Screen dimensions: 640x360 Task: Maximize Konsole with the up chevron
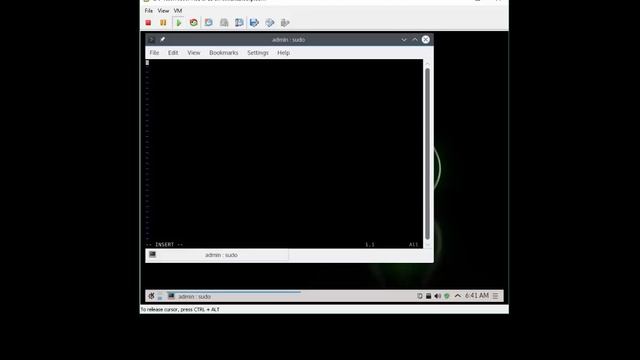(415, 40)
